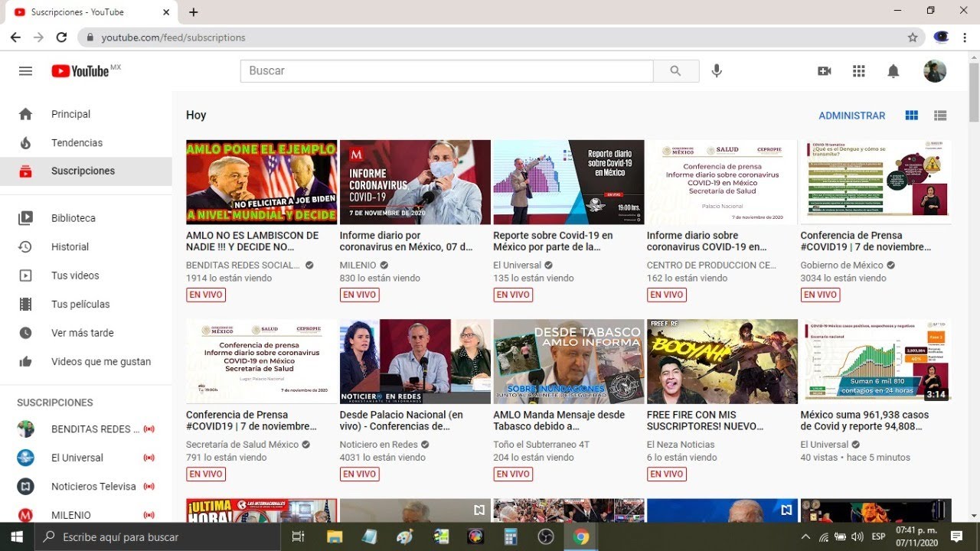Image resolution: width=980 pixels, height=551 pixels.
Task: Start voice search with microphone icon
Action: tap(717, 71)
